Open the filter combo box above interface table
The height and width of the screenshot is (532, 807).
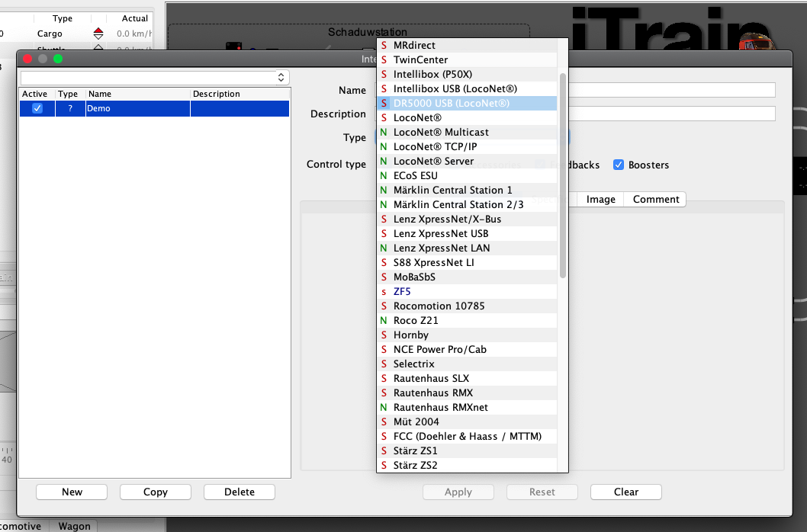coord(155,77)
